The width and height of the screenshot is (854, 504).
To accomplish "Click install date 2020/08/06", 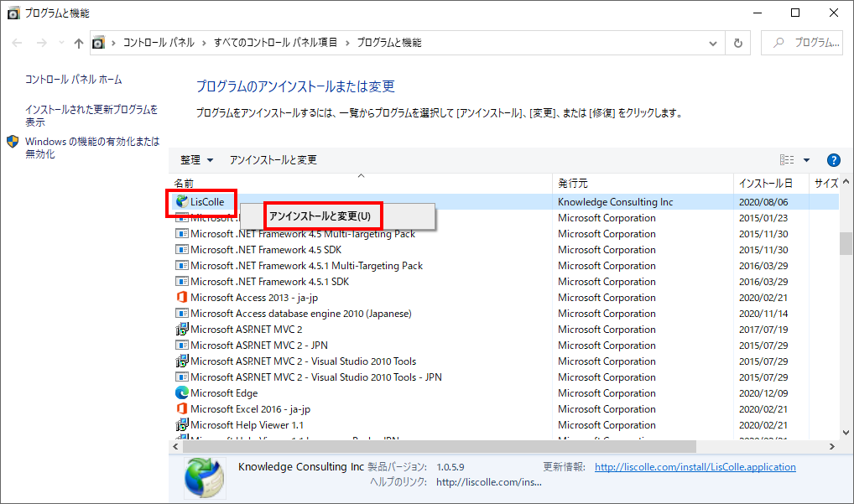I will tap(763, 202).
